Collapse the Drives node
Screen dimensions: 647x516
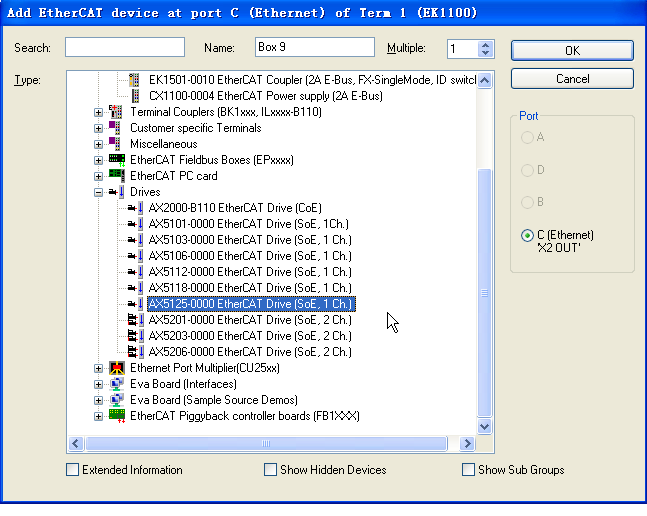pos(98,192)
